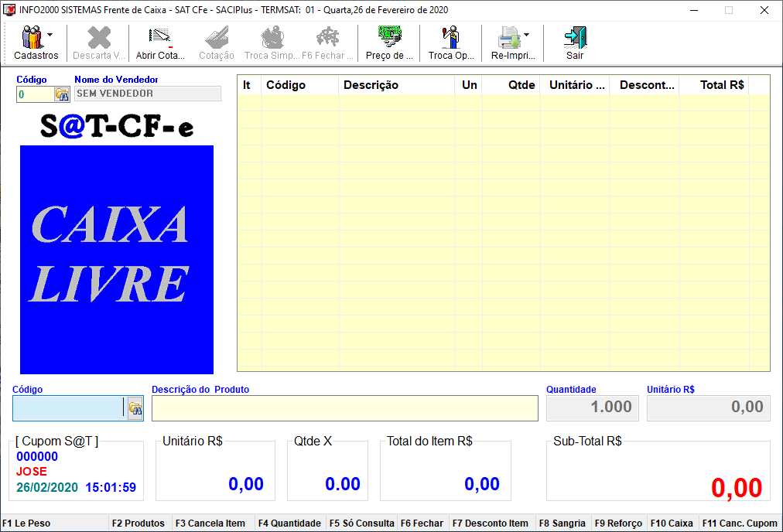Click the Total do Item value
The width and height of the screenshot is (783, 532).
[482, 484]
